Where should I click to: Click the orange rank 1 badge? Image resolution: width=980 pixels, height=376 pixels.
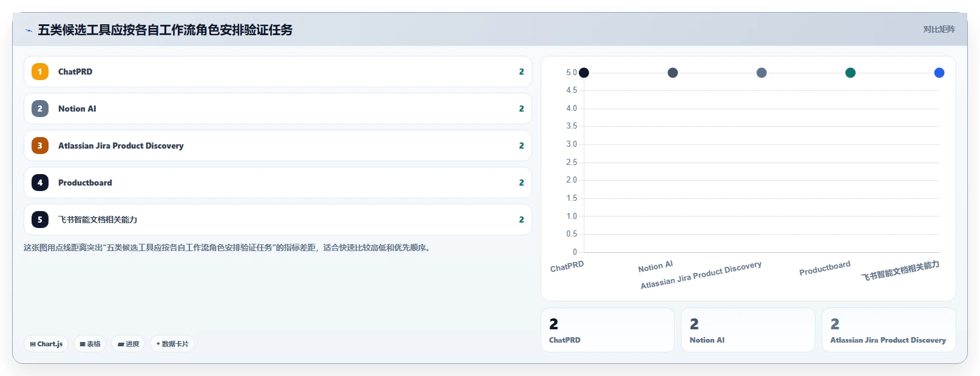pyautogui.click(x=40, y=72)
